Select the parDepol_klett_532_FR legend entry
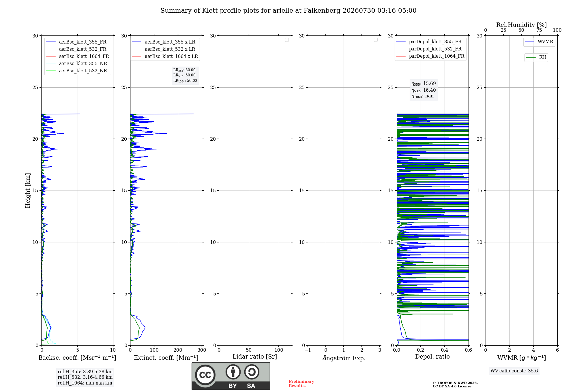 click(x=429, y=49)
